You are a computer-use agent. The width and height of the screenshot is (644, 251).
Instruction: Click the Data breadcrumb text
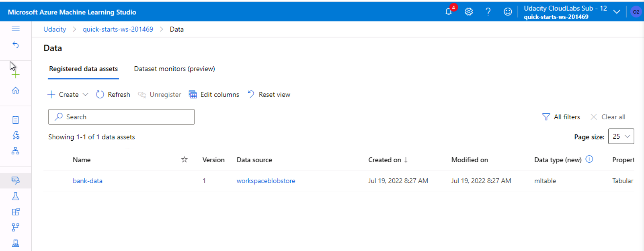pyautogui.click(x=176, y=29)
